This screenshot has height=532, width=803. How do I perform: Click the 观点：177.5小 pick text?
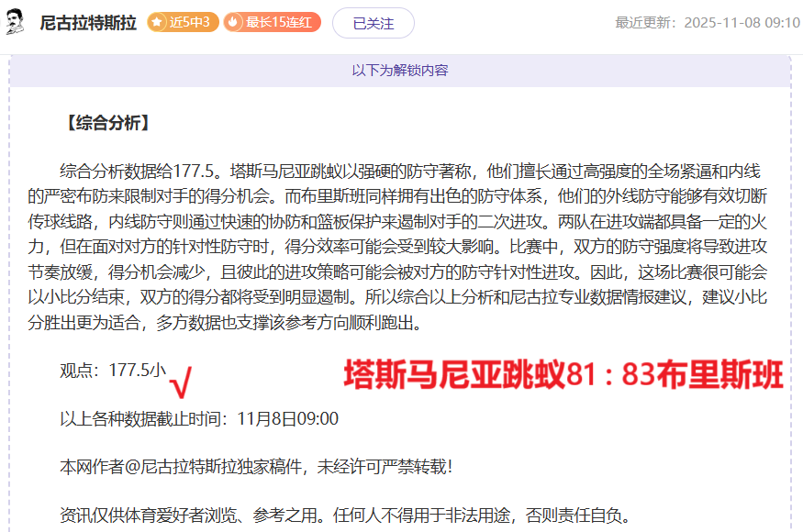tap(113, 371)
